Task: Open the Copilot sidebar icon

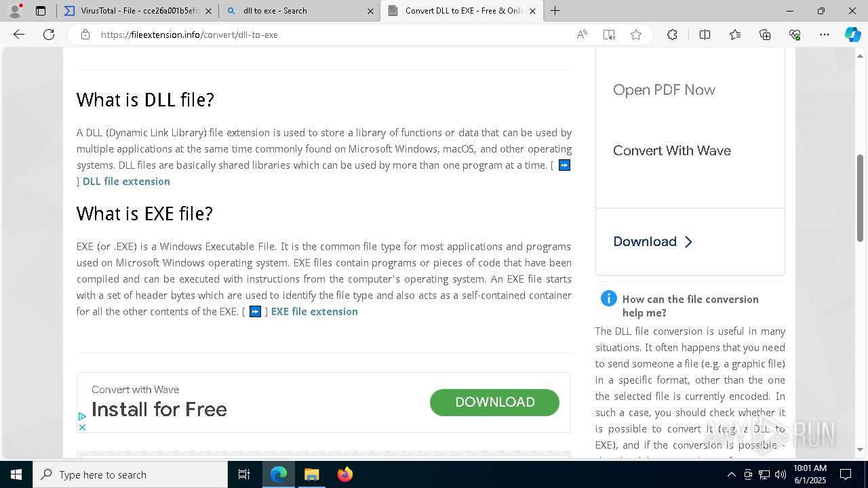Action: click(x=852, y=35)
